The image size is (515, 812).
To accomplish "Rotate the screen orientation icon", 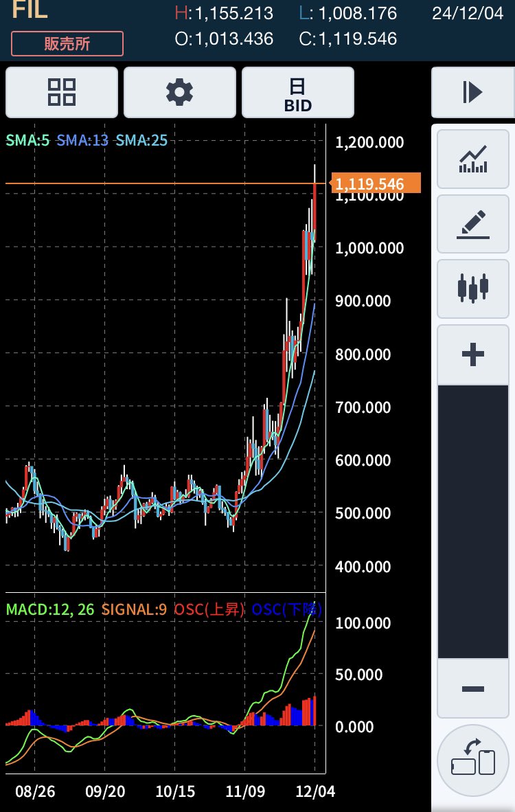I will click(473, 760).
